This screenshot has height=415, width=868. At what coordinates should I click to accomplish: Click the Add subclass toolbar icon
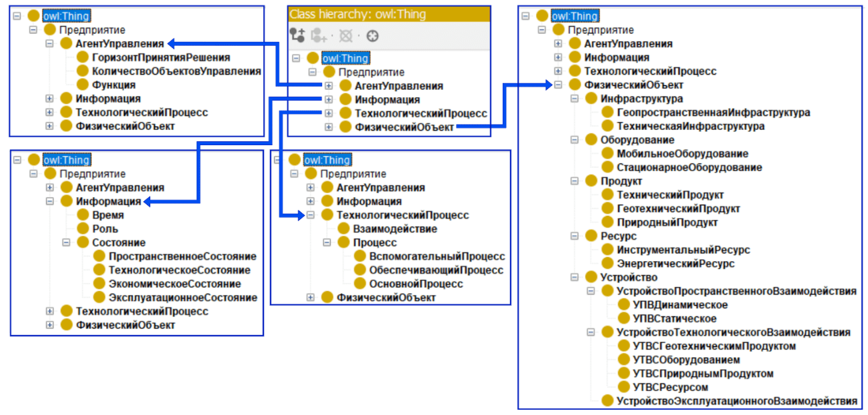click(297, 35)
